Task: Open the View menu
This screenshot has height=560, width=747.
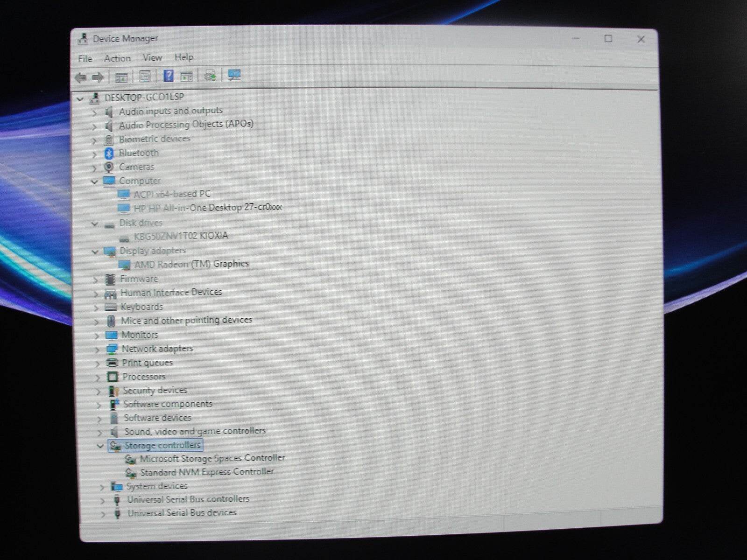Action: tap(152, 58)
